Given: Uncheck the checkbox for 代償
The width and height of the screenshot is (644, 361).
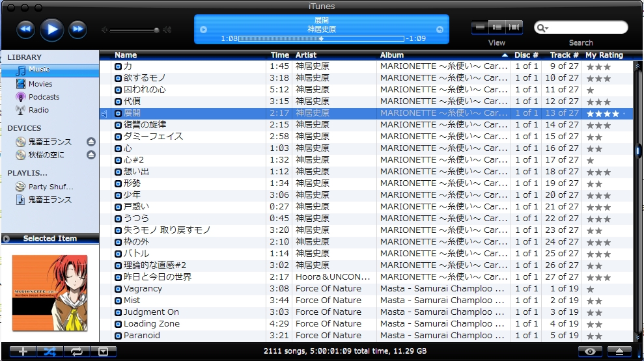Looking at the screenshot, I should (x=118, y=101).
